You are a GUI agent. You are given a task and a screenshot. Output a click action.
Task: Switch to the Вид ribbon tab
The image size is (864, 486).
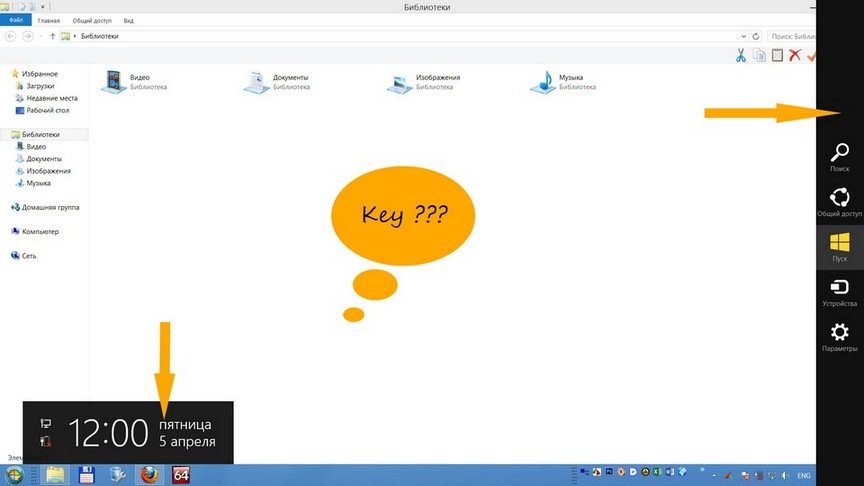point(129,20)
